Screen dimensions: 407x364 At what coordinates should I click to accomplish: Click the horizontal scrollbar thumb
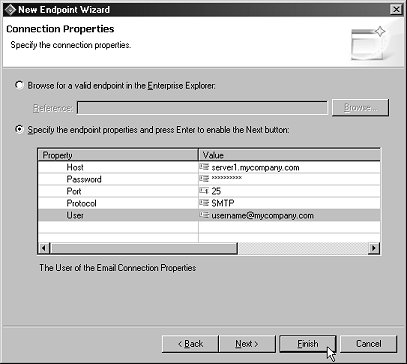click(x=143, y=248)
